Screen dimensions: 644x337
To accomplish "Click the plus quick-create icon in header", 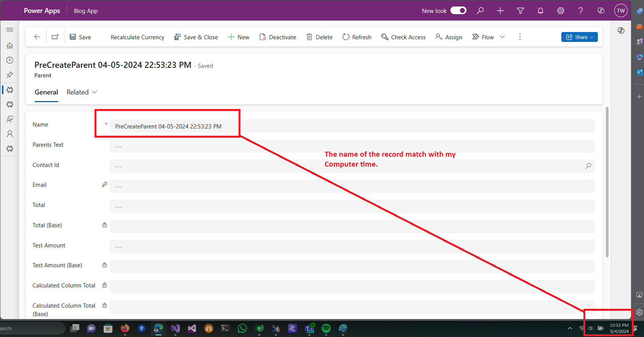I will coord(500,11).
